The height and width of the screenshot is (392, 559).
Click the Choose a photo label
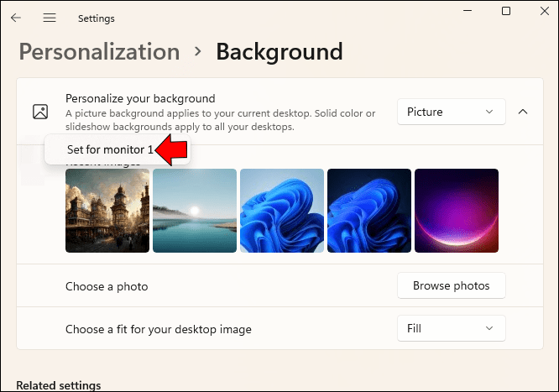[x=107, y=287]
